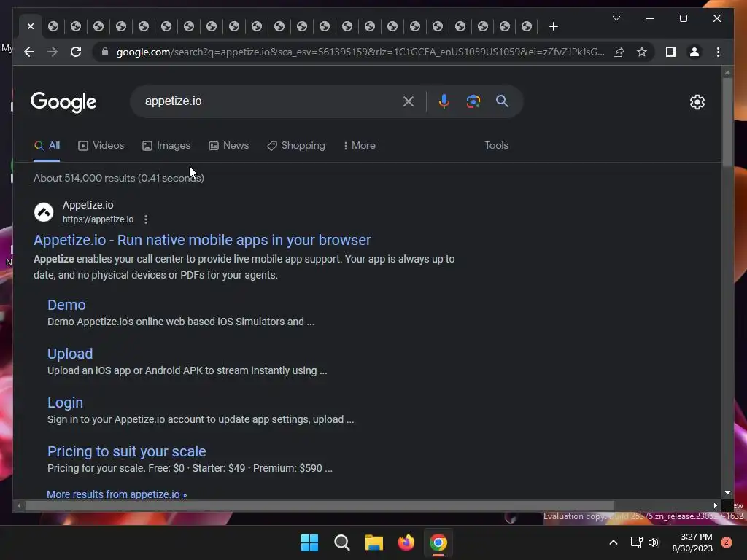Close the active browser tab
Screen dimensions: 747x560
31,26
